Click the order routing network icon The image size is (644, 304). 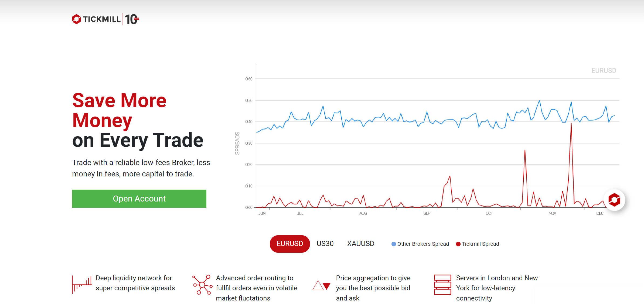[202, 285]
